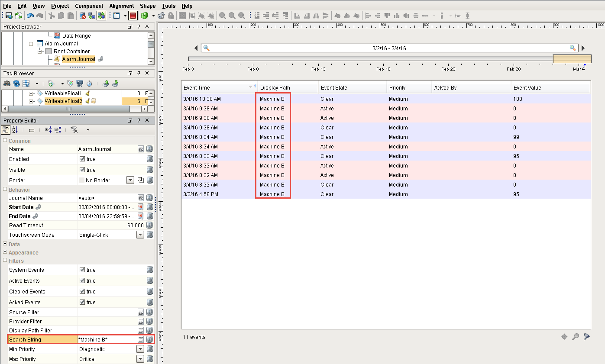Uncheck the Visible property checkbox
Viewport: 605px width, 364px height.
(x=82, y=170)
